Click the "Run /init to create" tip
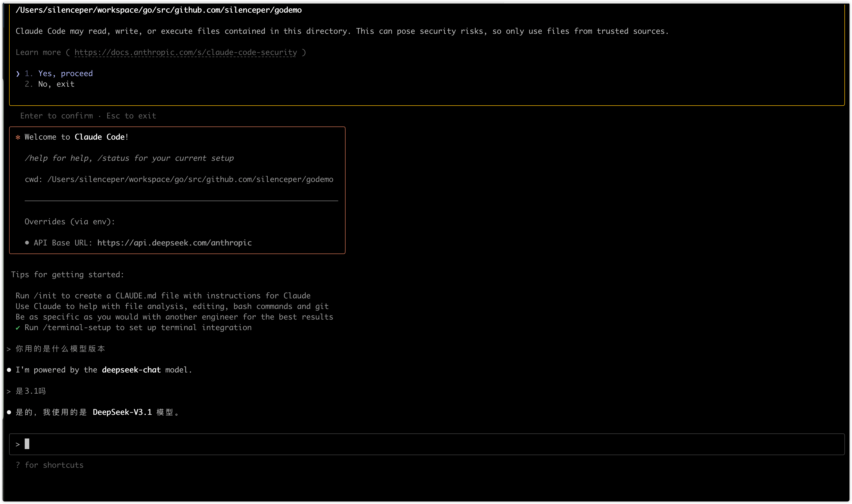 (163, 296)
